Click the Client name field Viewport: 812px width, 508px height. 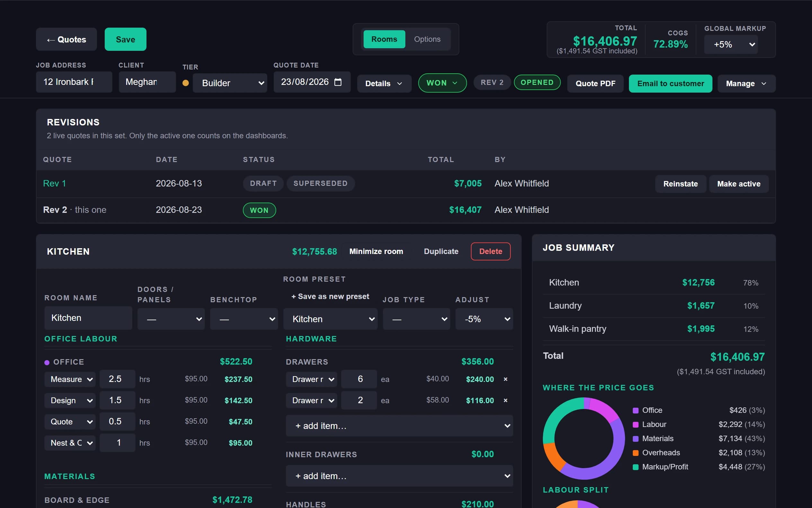(x=147, y=82)
